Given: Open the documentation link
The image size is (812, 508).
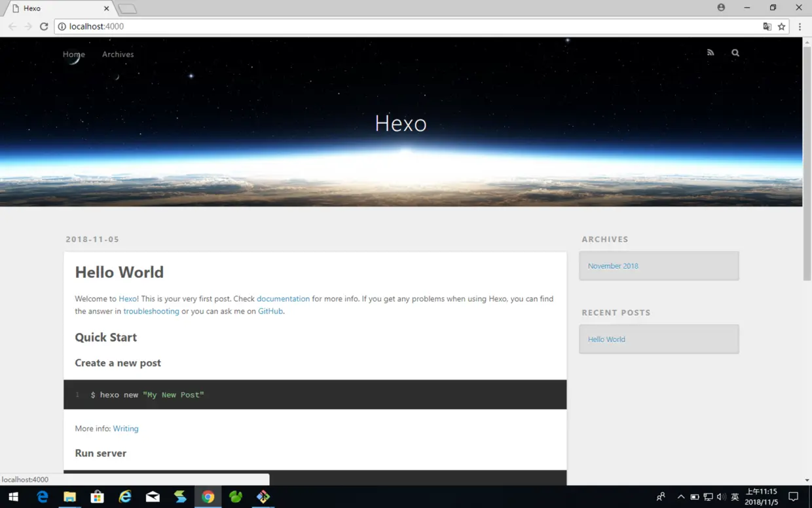Looking at the screenshot, I should point(283,299).
